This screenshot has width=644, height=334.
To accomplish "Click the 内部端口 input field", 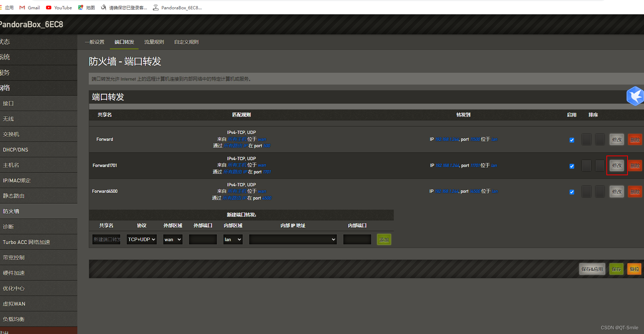I will click(x=357, y=239).
